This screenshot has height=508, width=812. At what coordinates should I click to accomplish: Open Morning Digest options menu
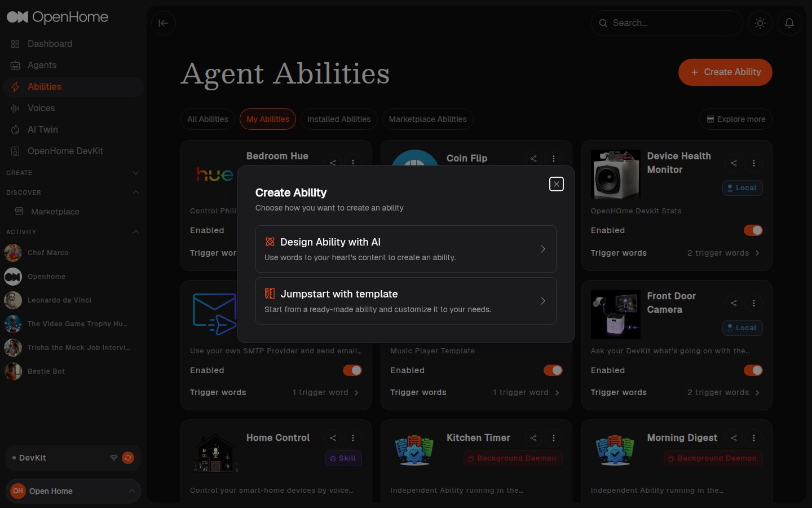[754, 438]
